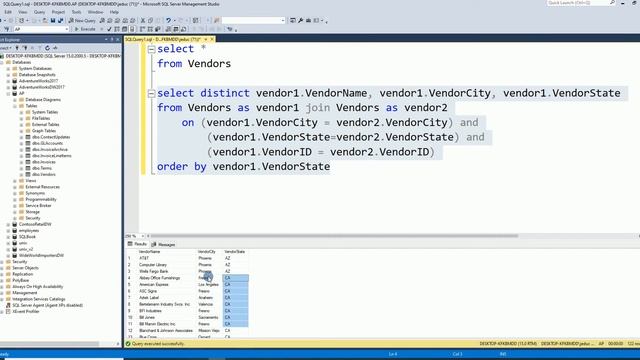Select dbo.Terms table in Object Explorer

(42, 168)
